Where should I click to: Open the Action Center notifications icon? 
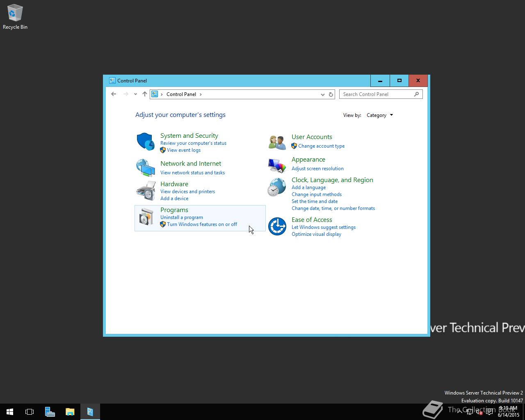489,412
